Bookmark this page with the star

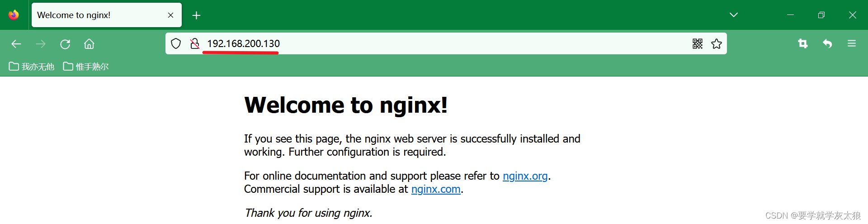(x=717, y=43)
